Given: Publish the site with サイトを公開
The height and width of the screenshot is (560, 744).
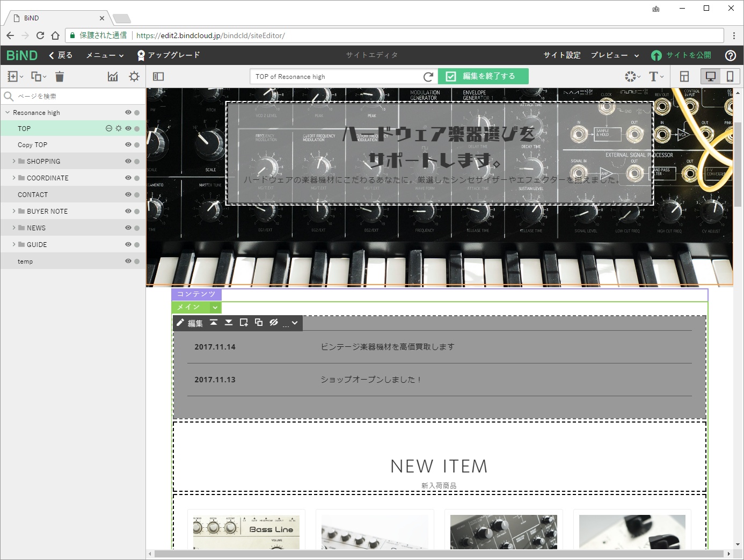Looking at the screenshot, I should [x=688, y=55].
